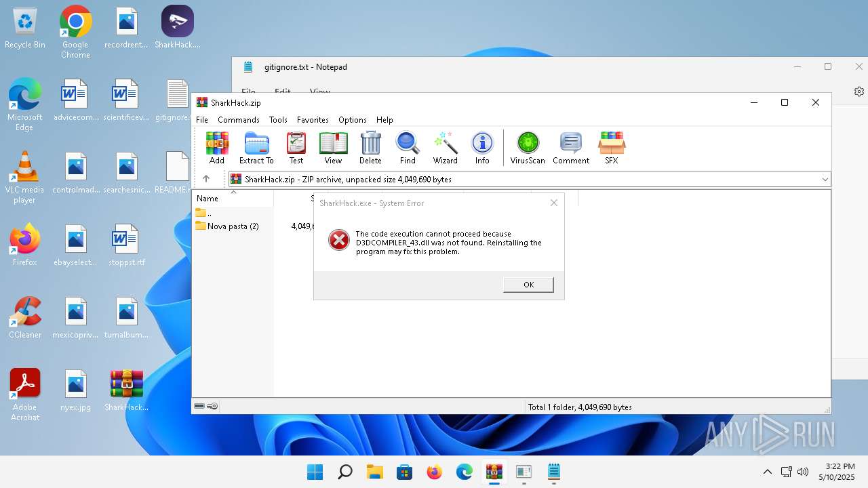Viewport: 868px width, 488px height.
Task: Select the advicecom Word document icon
Action: (75, 100)
